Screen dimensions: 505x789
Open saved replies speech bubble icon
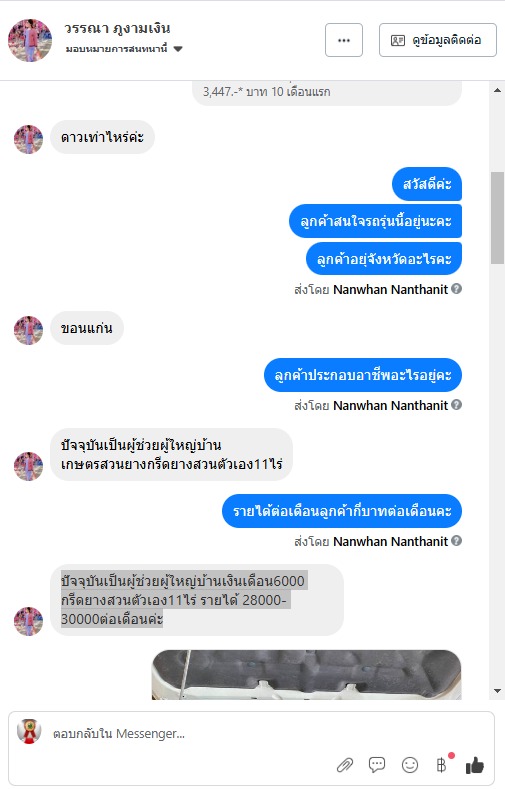pyautogui.click(x=377, y=765)
